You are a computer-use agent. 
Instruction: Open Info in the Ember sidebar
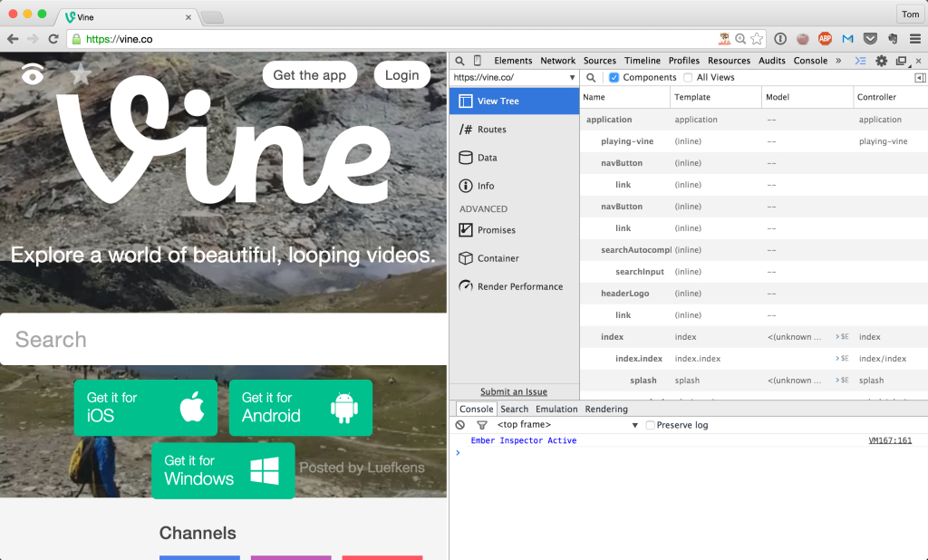[514, 186]
